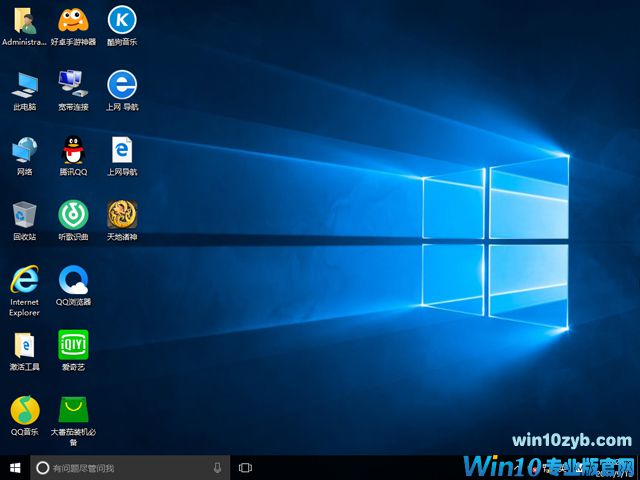This screenshot has width=640, height=480.
Task: Click the Cortana search box
Action: 130,468
